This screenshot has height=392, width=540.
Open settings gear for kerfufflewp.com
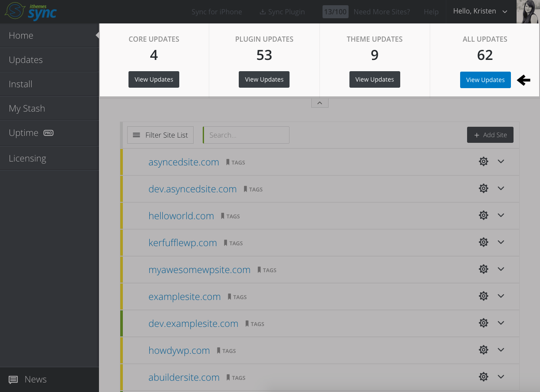tap(484, 242)
